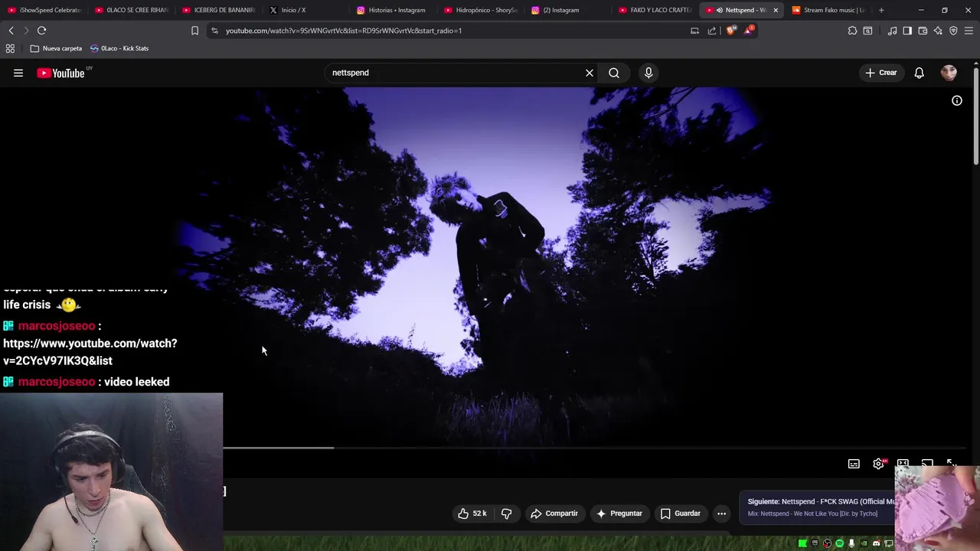
Task: Toggle the browser sidebar panel
Action: [907, 31]
